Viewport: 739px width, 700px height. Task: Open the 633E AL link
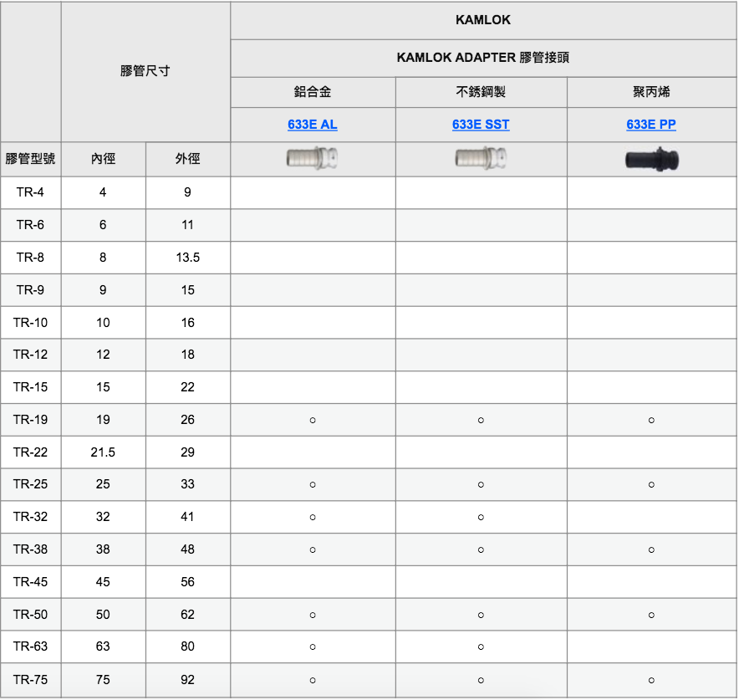pyautogui.click(x=312, y=125)
